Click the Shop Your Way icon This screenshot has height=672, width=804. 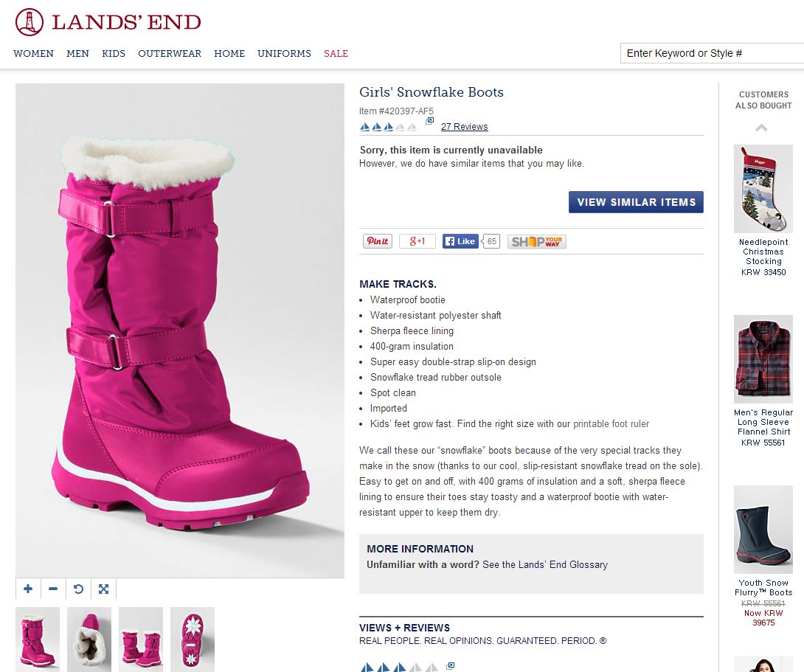(536, 241)
